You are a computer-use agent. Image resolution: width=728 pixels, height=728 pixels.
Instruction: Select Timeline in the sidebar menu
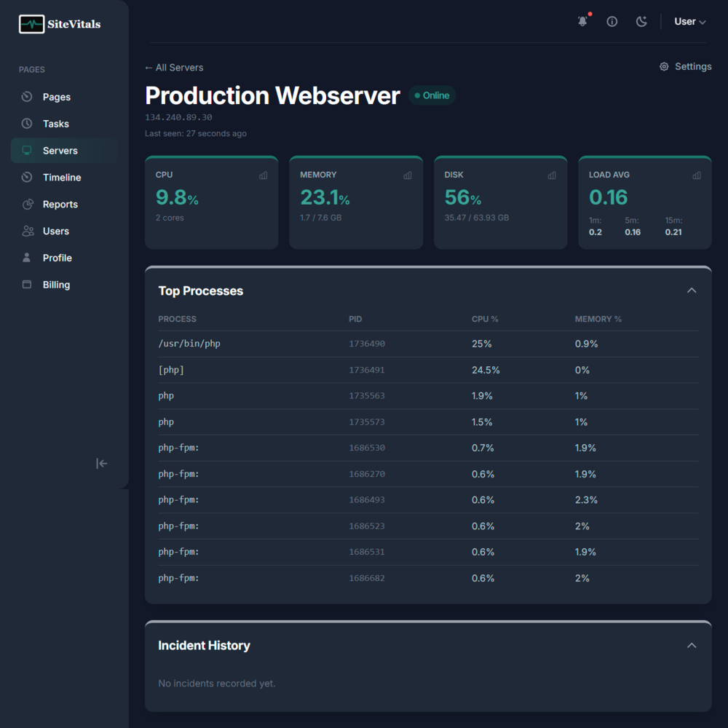[63, 177]
